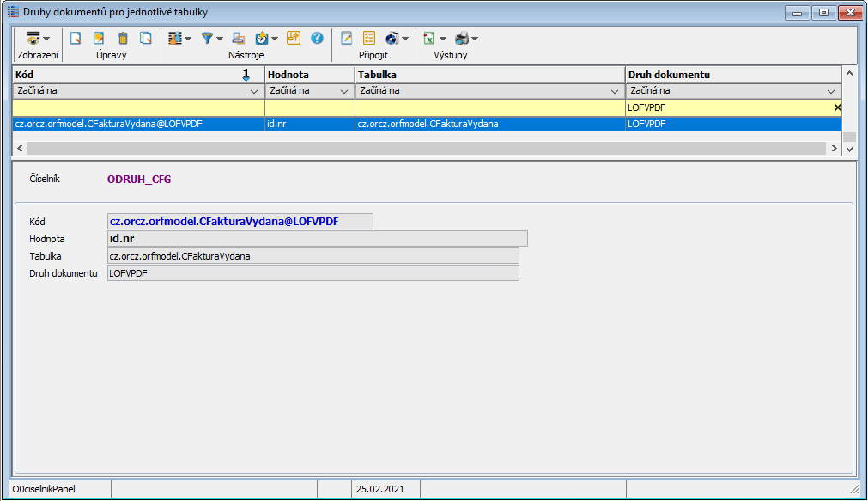
Task: Delete record with the trash icon
Action: (123, 39)
